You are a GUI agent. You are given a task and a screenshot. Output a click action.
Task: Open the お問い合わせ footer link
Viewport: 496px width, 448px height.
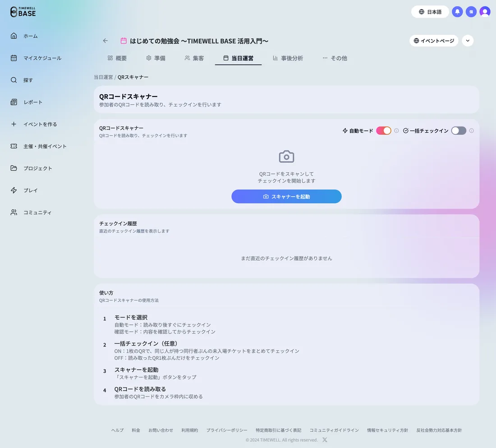click(161, 430)
